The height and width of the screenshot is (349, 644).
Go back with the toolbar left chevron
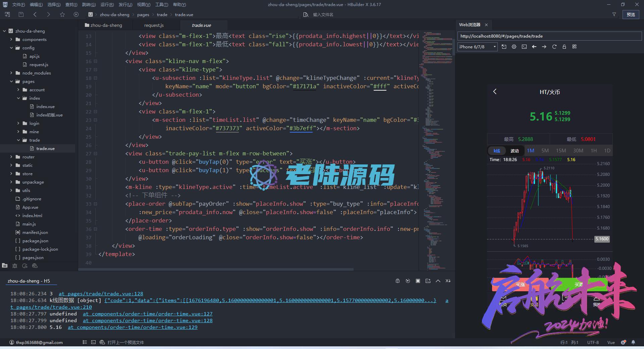pos(35,14)
